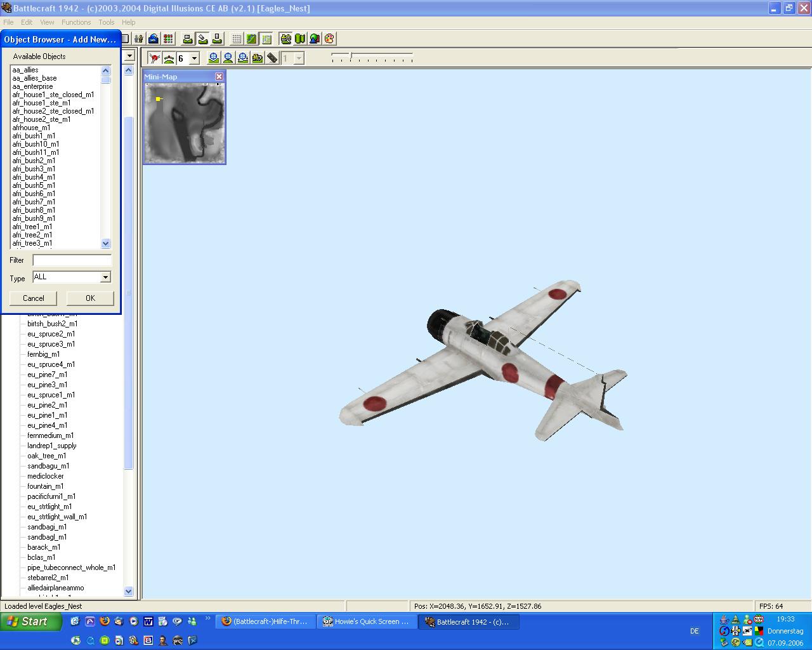
Task: Select oak_tree_m1 in the object tree
Action: (46, 456)
